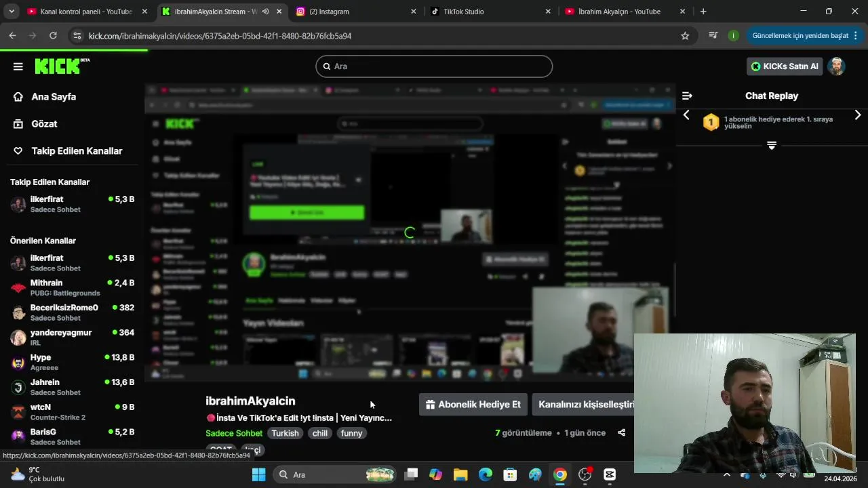
Task: Open the tab search dropdown
Action: [12, 12]
